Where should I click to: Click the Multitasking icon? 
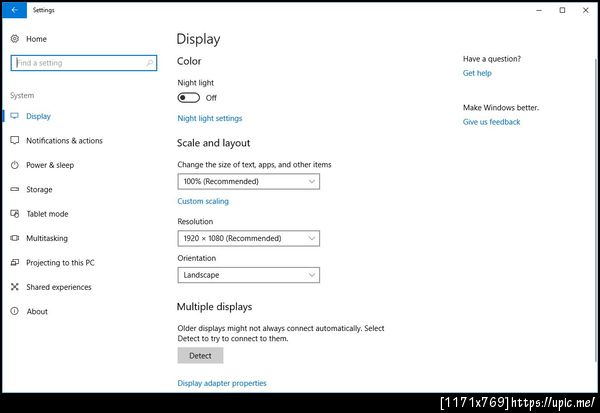click(15, 238)
